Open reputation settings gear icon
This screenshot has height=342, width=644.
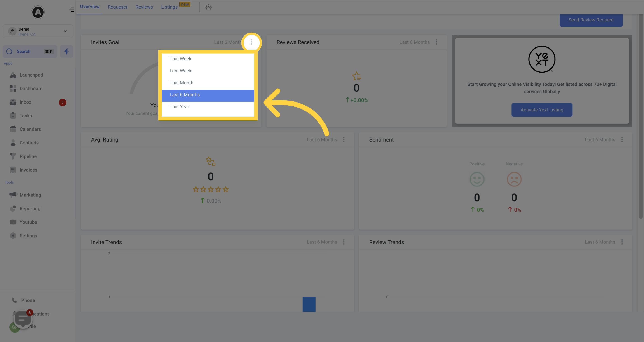tap(208, 7)
